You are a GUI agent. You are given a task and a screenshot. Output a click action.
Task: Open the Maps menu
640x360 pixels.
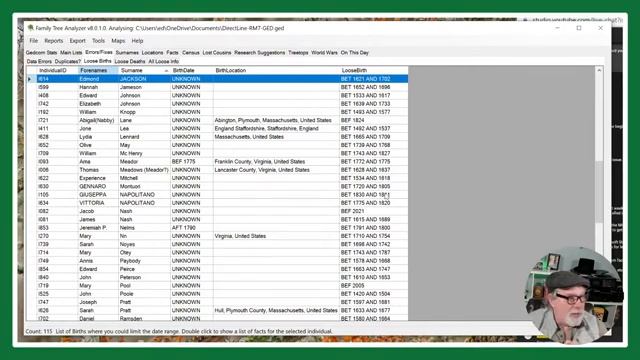tap(118, 41)
